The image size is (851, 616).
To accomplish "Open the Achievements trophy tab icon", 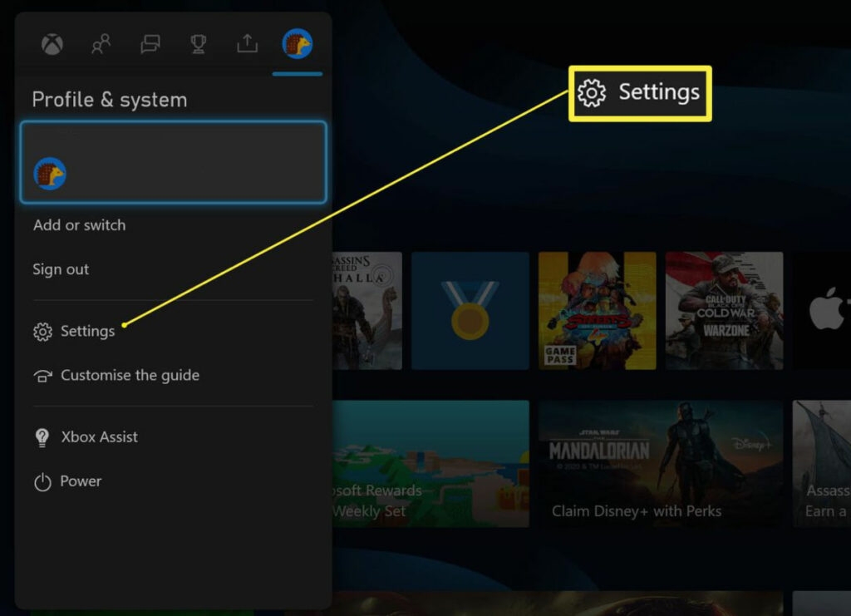I will [x=199, y=44].
